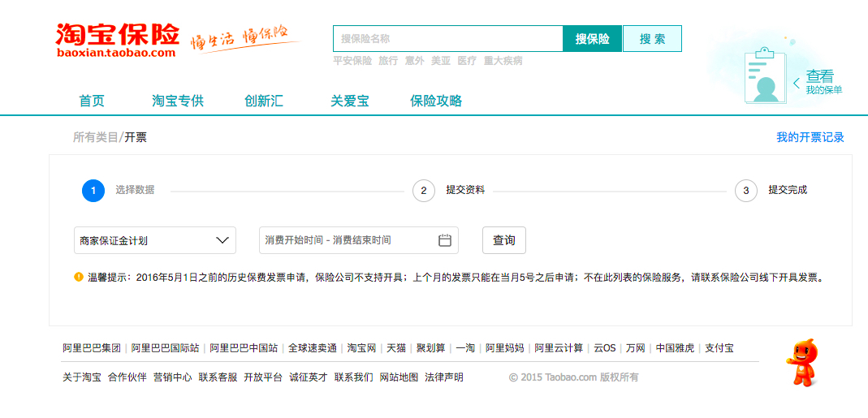The width and height of the screenshot is (868, 418).
Task: Open footer link 阿里巴巴集团
Action: click(x=91, y=348)
